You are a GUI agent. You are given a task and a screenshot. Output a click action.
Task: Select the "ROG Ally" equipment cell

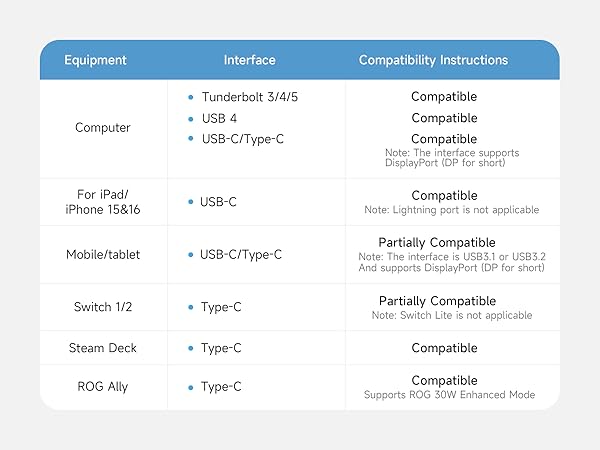point(104,387)
